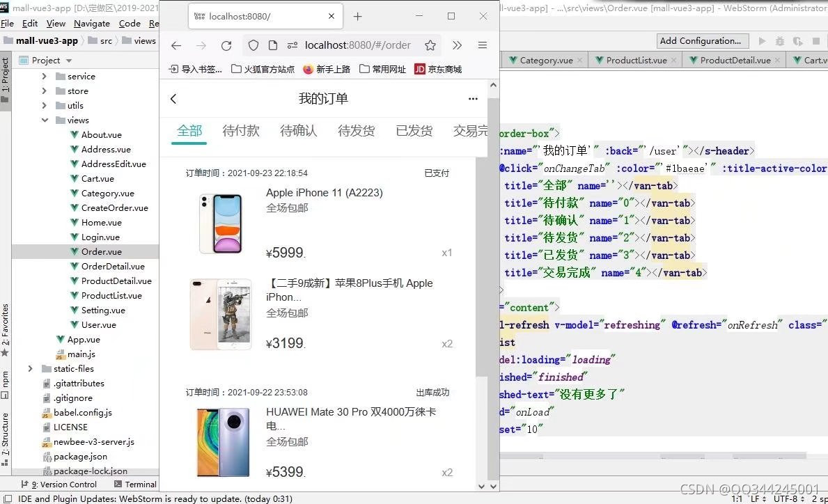Open the 火狐官方站点 bookmark folder
Image resolution: width=828 pixels, height=504 pixels.
tap(263, 69)
